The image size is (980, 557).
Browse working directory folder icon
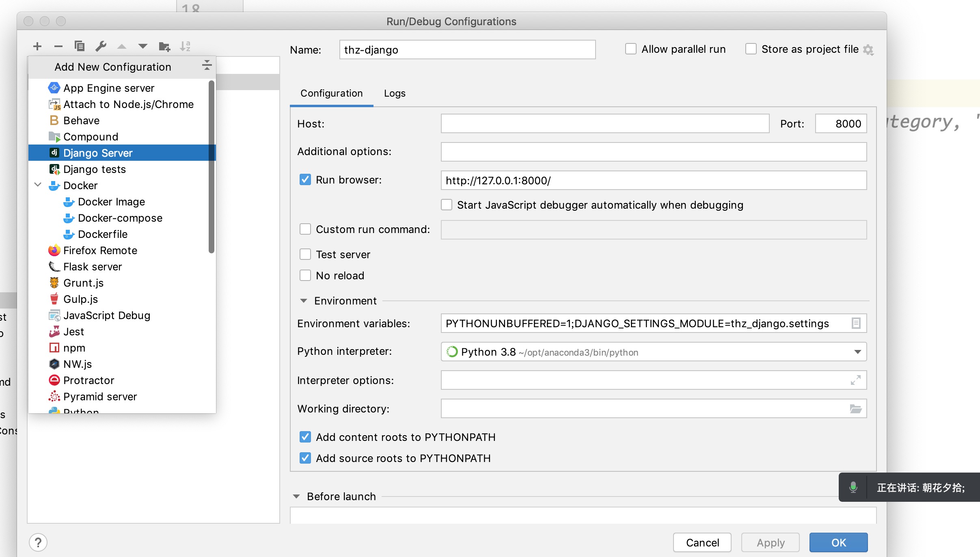(856, 409)
